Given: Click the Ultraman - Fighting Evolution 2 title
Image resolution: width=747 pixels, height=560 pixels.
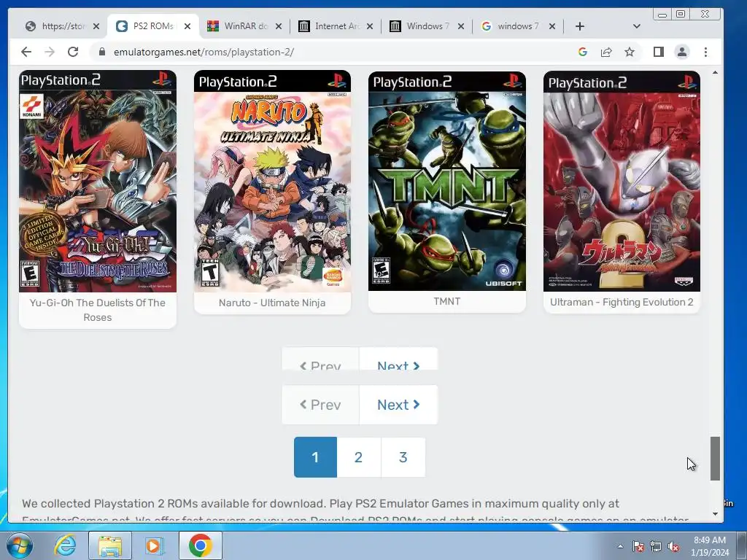Looking at the screenshot, I should click(622, 302).
